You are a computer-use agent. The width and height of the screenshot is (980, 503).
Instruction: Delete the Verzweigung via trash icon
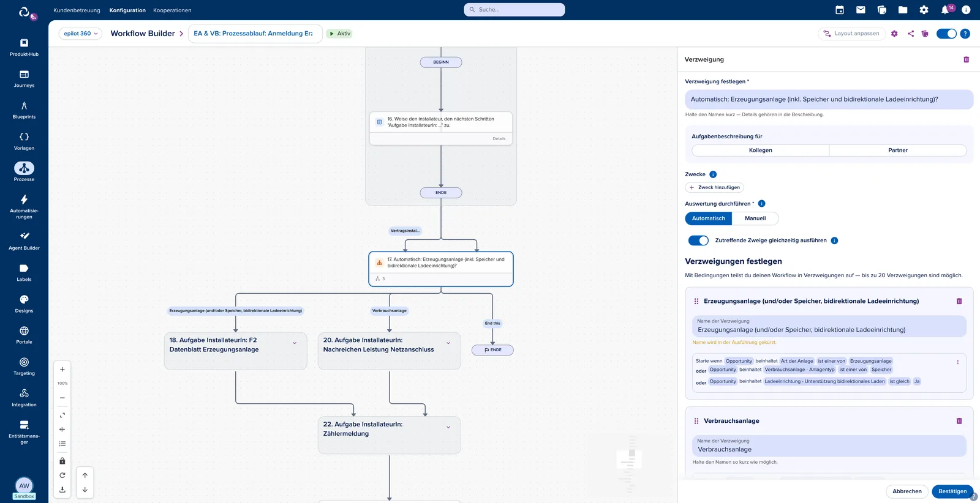[x=966, y=59]
